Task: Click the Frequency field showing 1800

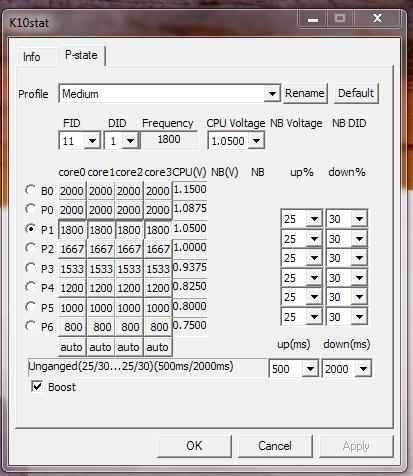Action: point(169,140)
